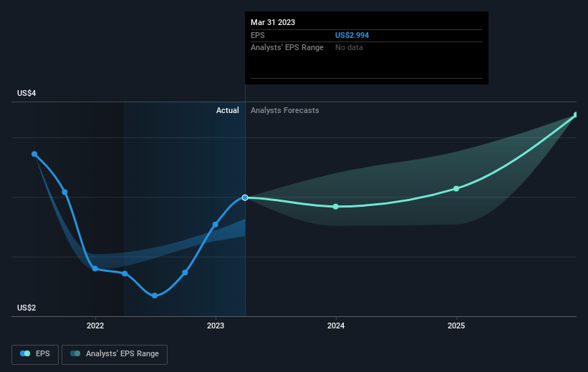
Task: Click the EPS point in late 2021
Action: coord(64,192)
